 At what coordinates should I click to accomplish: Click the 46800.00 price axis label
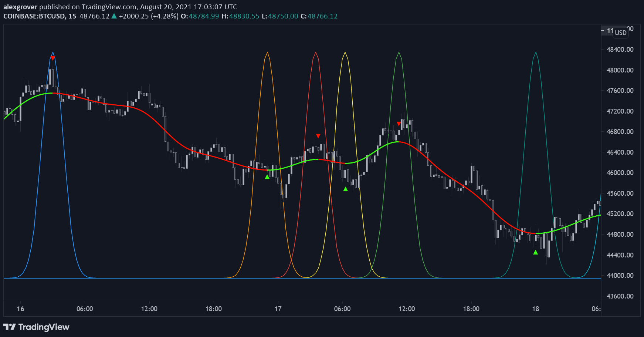click(620, 132)
